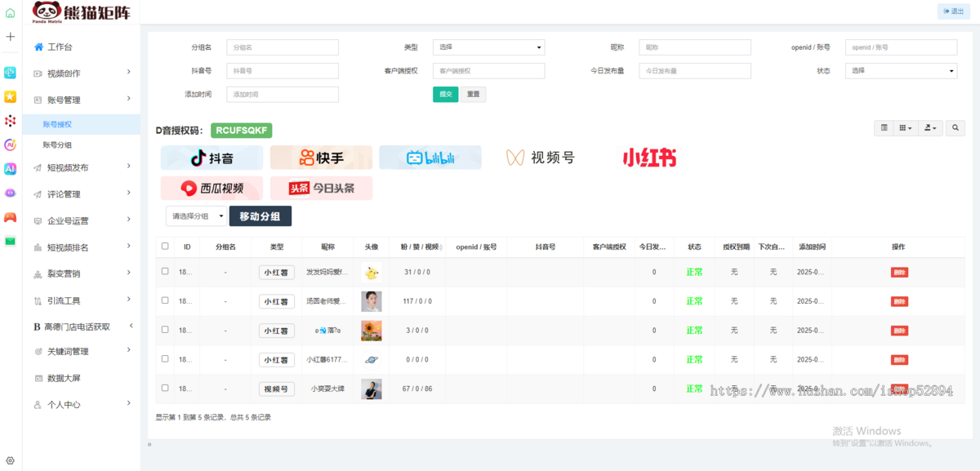Open the red dots matrix icon in the left strip

(10, 121)
